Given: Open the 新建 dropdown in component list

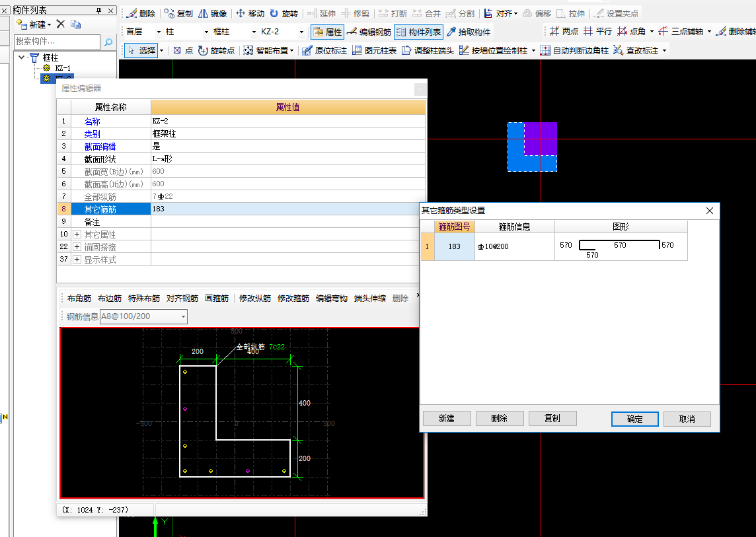Looking at the screenshot, I should coord(49,24).
